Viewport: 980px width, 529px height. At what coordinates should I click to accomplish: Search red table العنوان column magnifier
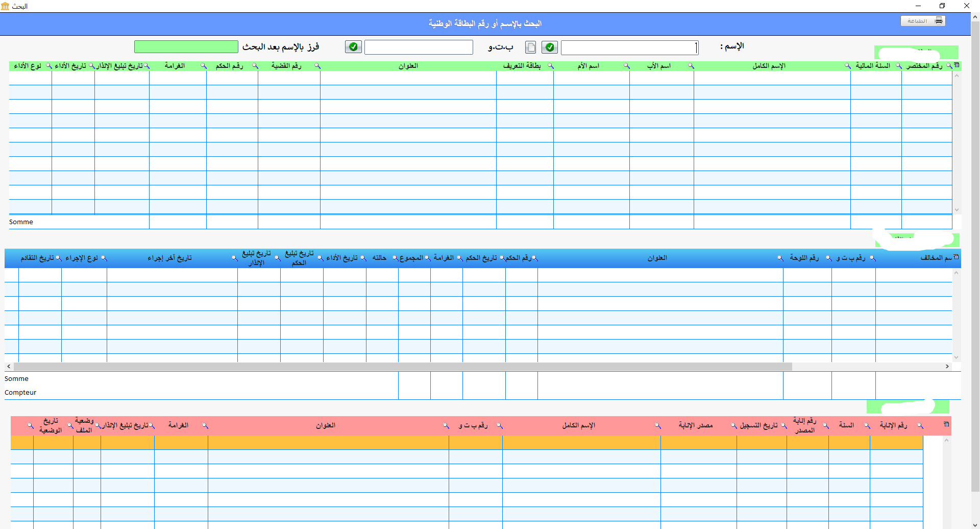click(446, 426)
